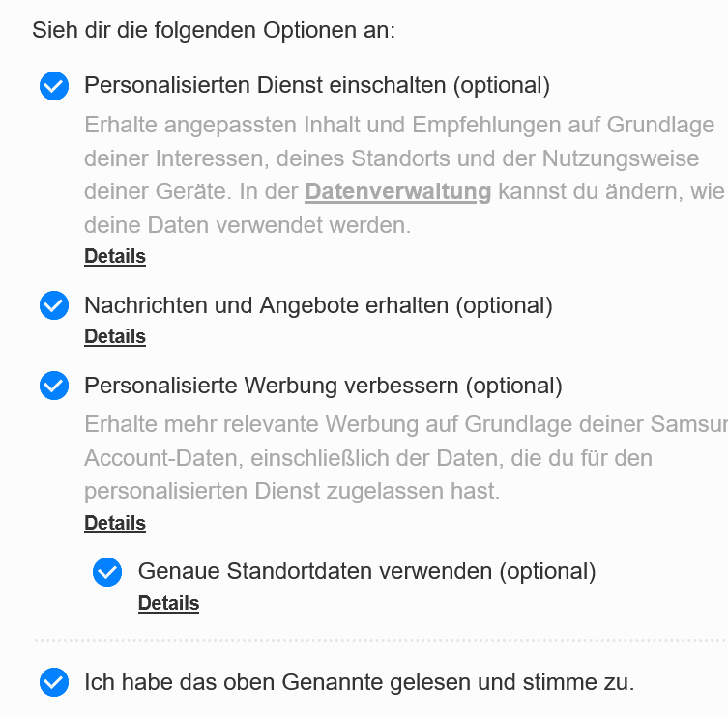Click the dotted separator line above the agreement

tap(379, 640)
